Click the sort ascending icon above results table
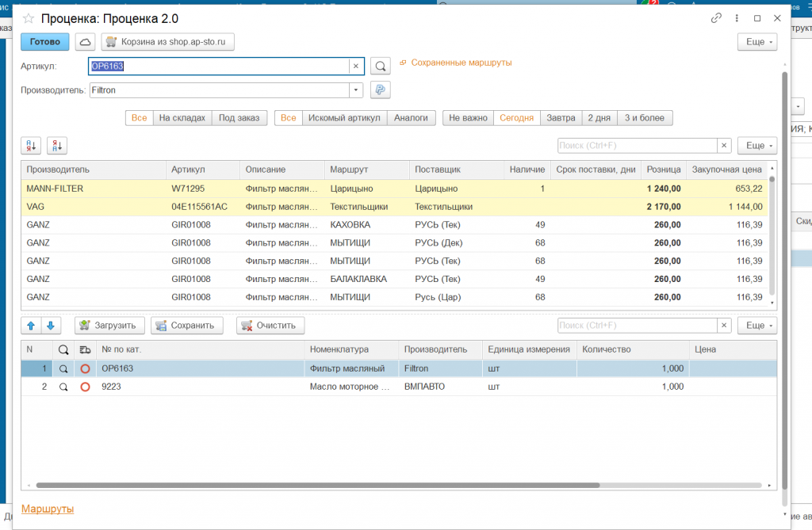The height and width of the screenshot is (530, 812). pos(31,146)
